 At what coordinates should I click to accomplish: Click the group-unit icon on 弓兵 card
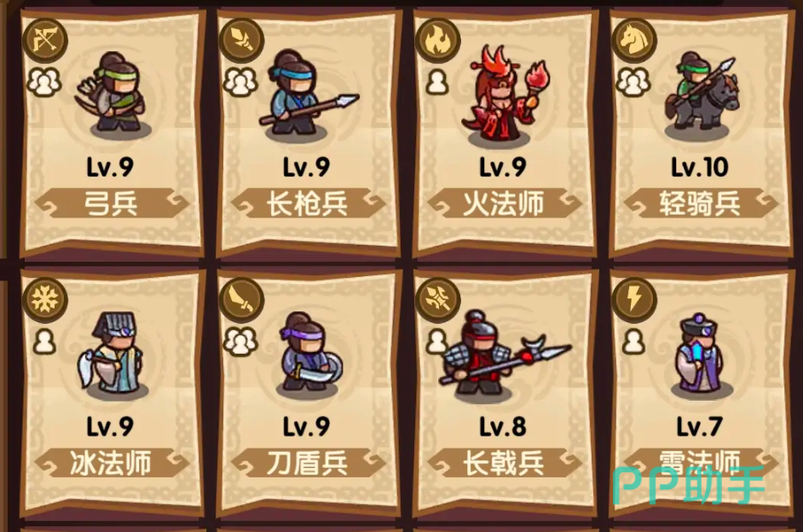[x=44, y=82]
